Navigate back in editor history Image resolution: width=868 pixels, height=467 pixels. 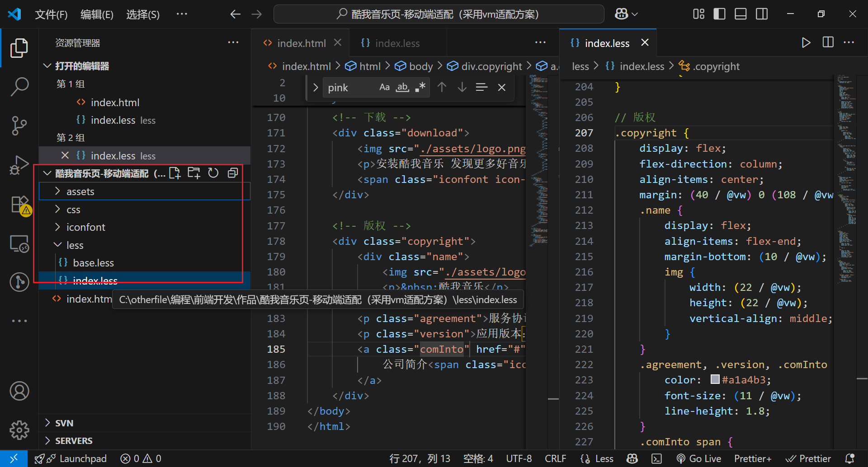click(235, 14)
